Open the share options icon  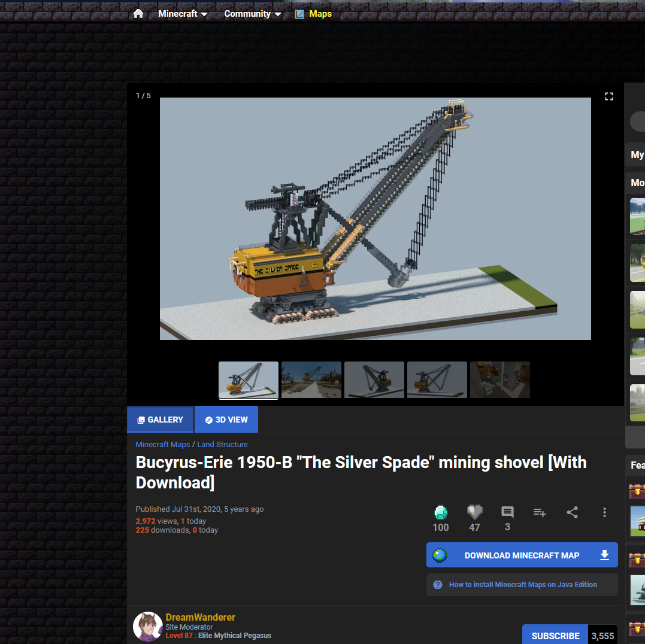coord(572,513)
